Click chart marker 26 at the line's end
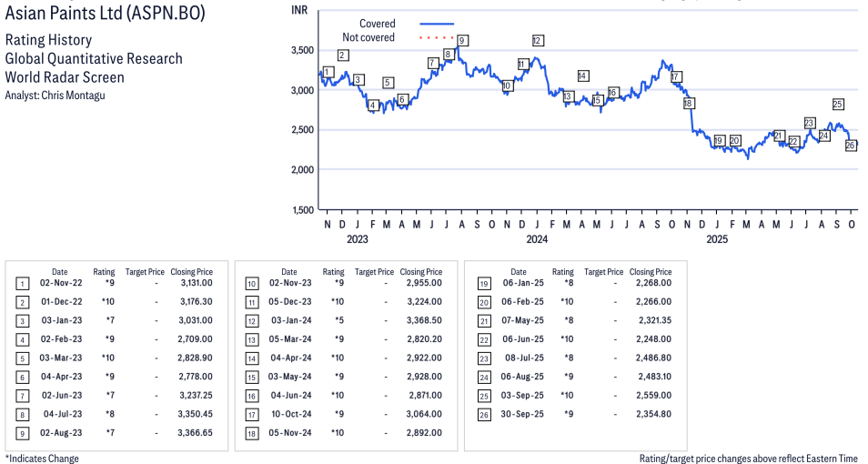The width and height of the screenshot is (868, 464). click(851, 145)
